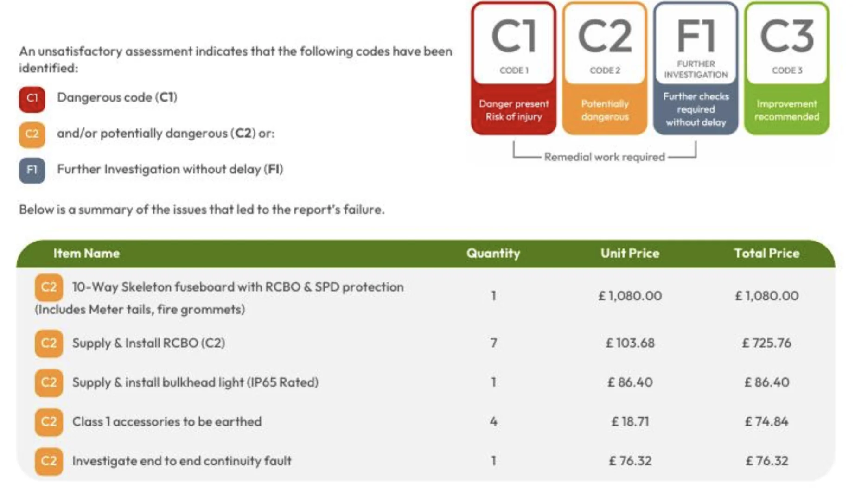Open the large C2 Potentially dangerous card
The width and height of the screenshot is (868, 496).
605,69
